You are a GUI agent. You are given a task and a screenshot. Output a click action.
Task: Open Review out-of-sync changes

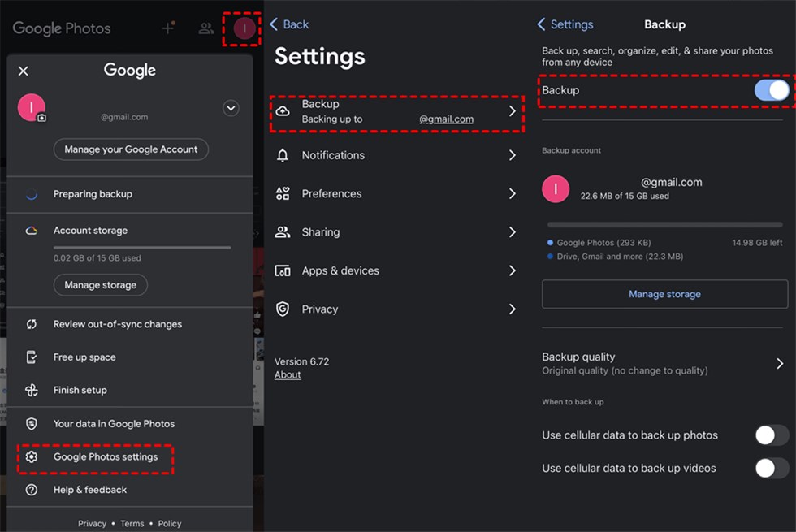pos(117,324)
